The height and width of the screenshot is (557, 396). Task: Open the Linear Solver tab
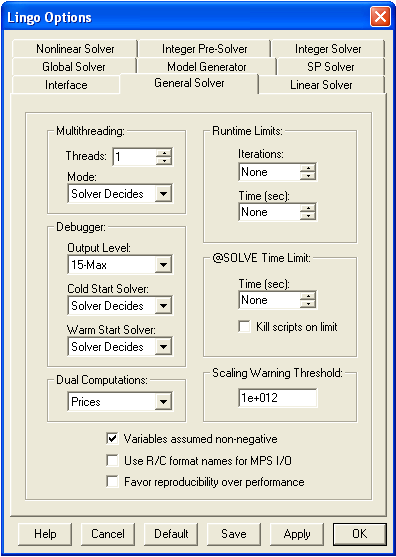click(321, 85)
